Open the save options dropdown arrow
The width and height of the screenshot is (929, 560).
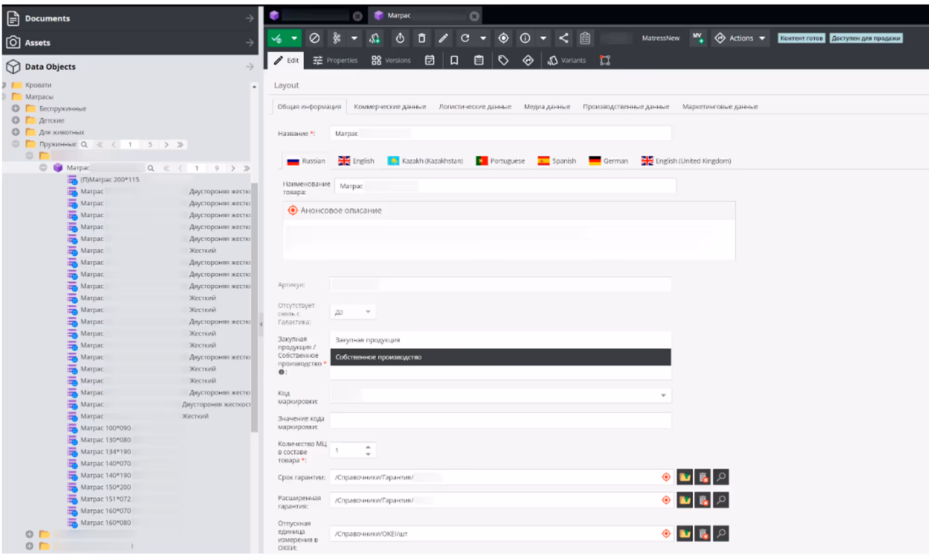(x=294, y=38)
